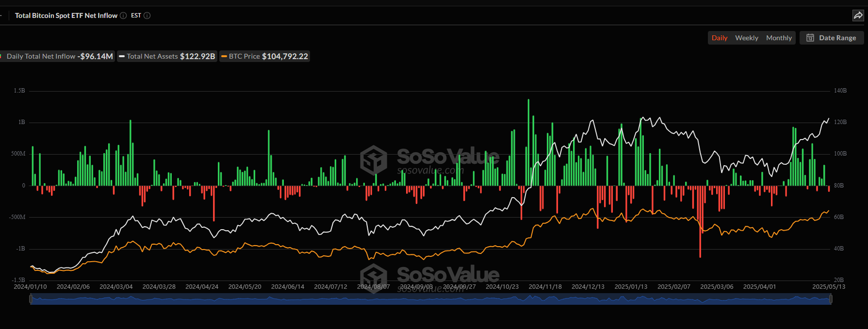Viewport: 868px width, 329px height.
Task: Click the -1B left axis label
Action: click(x=20, y=249)
